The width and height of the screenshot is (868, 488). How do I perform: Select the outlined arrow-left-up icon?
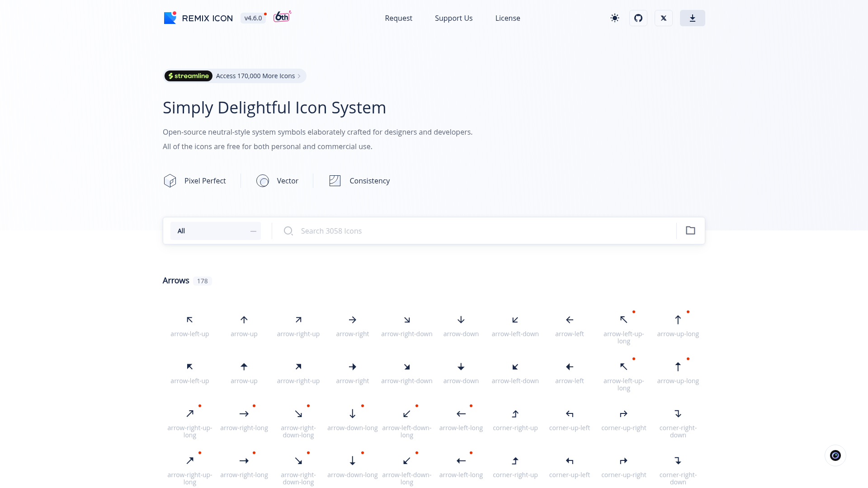(190, 320)
